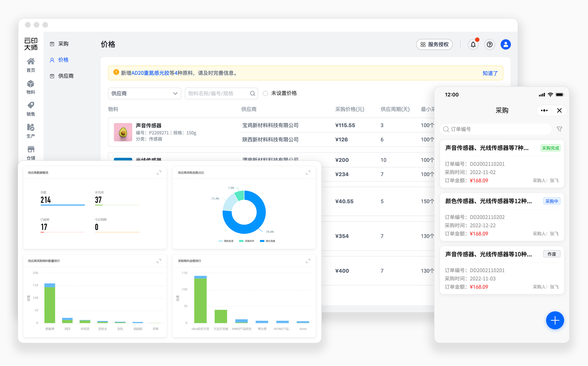The height and width of the screenshot is (366, 588).
Task: Click the 物料名称/编号/规格 search field
Action: tap(221, 93)
